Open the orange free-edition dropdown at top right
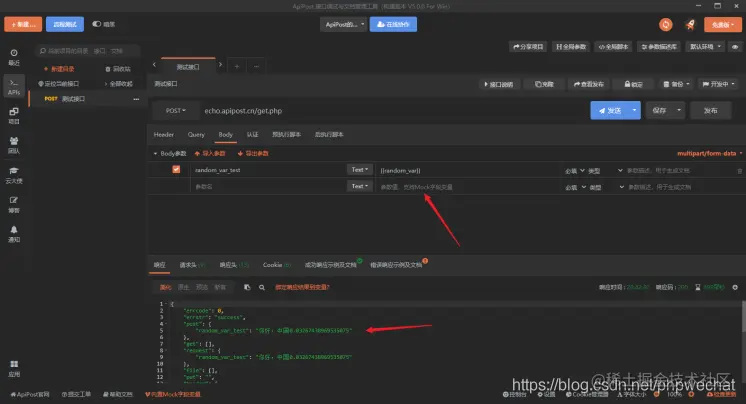746x404 pixels. [722, 24]
